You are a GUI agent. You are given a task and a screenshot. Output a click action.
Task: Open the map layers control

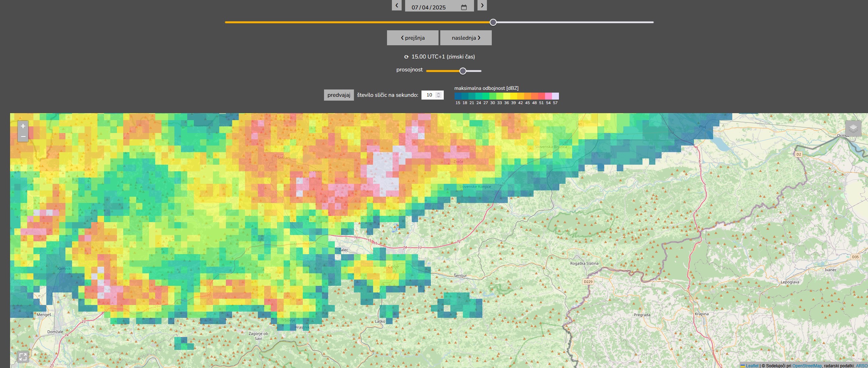tap(853, 129)
